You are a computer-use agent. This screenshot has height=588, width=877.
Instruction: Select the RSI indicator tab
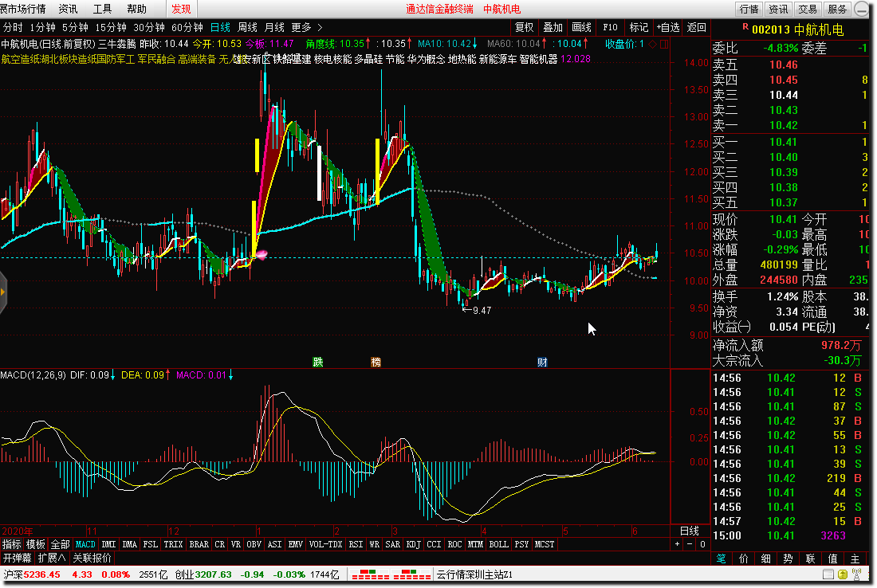356,544
